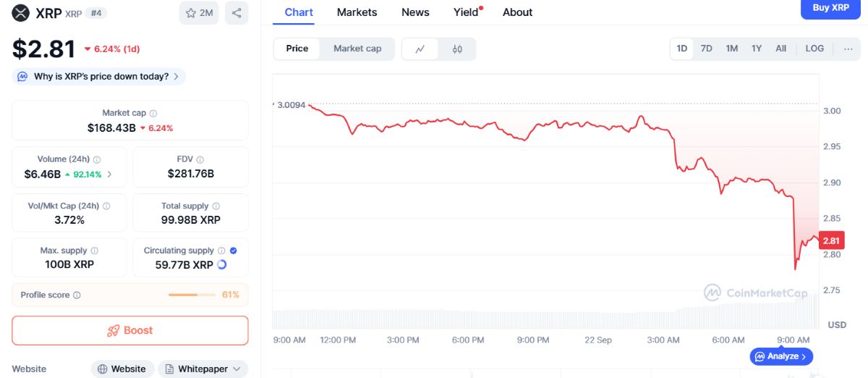Select the 1Y time range
Image resolution: width=868 pixels, height=378 pixels.
(x=757, y=49)
